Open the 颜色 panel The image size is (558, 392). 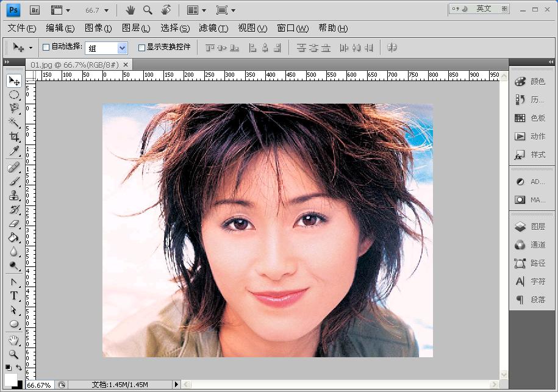pyautogui.click(x=530, y=82)
